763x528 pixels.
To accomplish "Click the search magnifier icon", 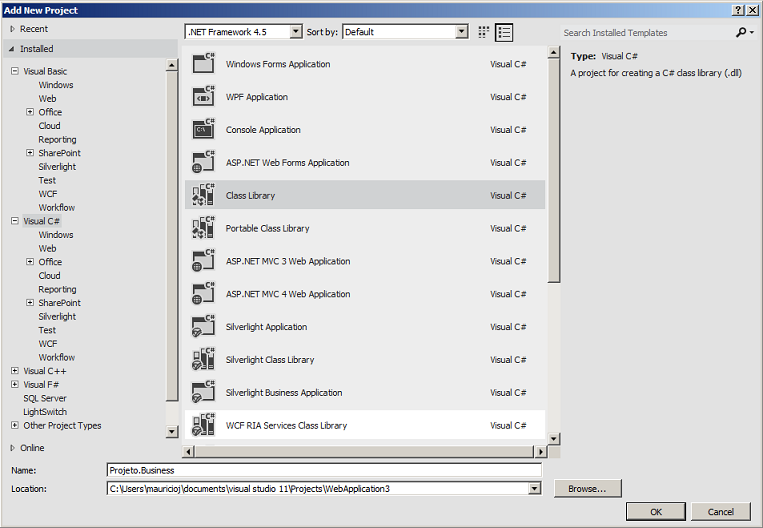I will pos(742,32).
